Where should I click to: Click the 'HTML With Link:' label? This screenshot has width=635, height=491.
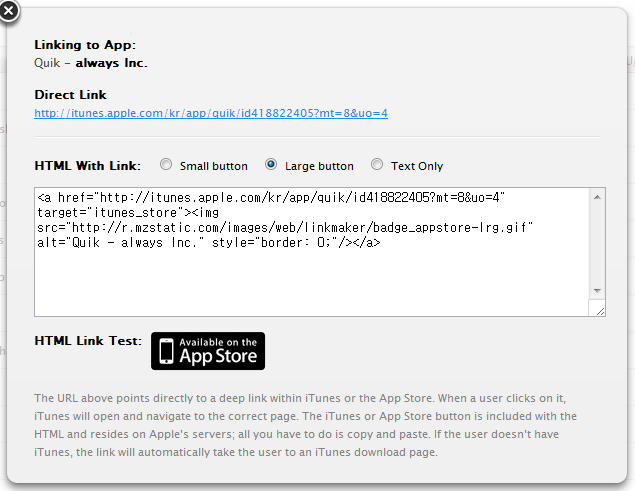87,166
